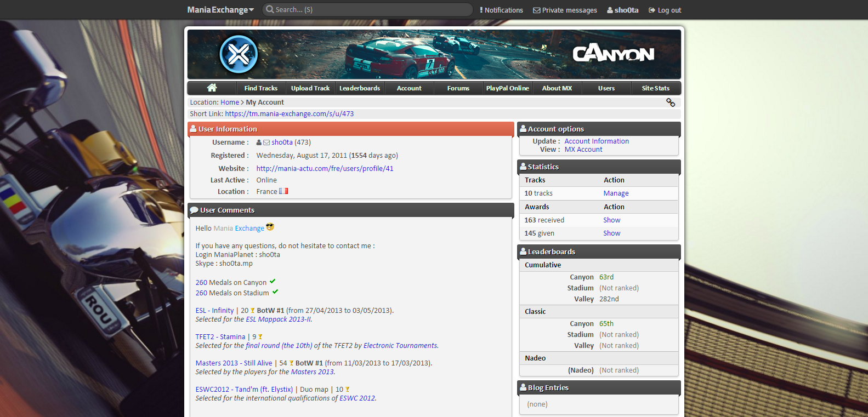Open the PlayPal Online page

[x=508, y=88]
